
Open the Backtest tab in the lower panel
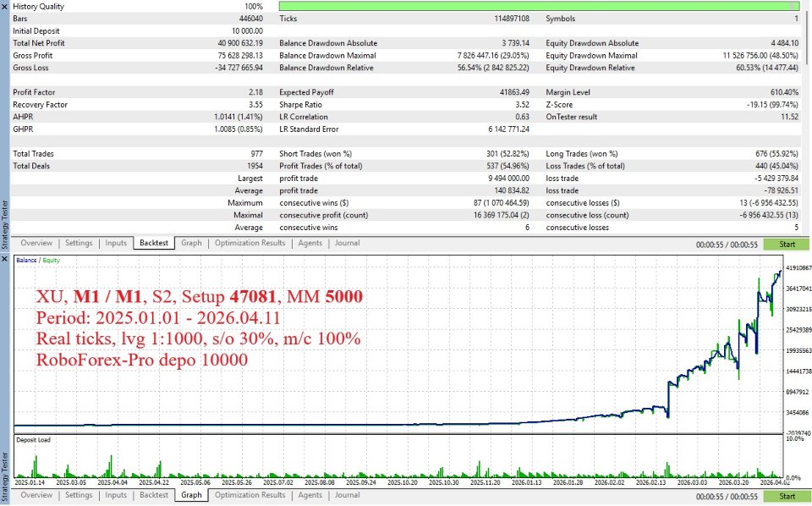pyautogui.click(x=154, y=495)
